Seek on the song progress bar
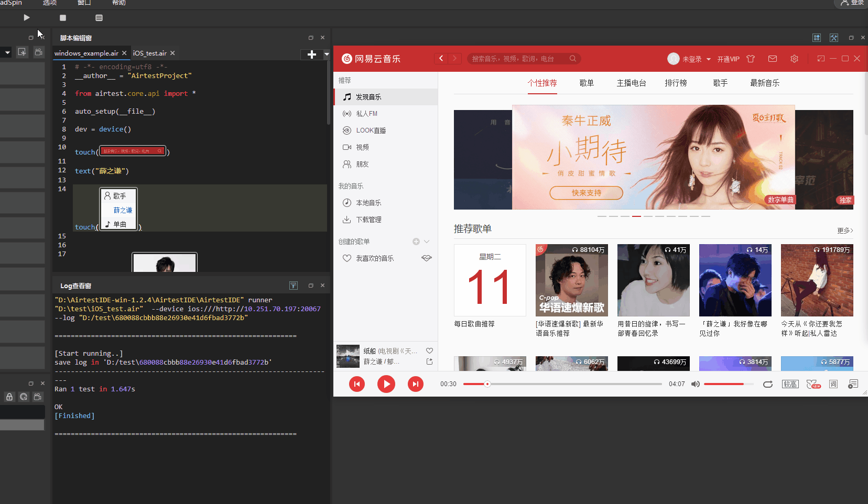Screen dimensions: 868x504 [562, 384]
